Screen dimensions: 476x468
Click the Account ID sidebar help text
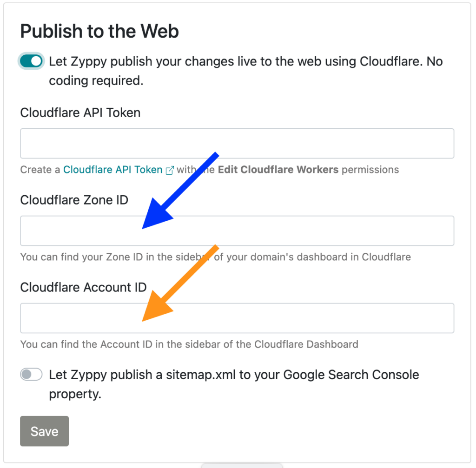pyautogui.click(x=189, y=344)
